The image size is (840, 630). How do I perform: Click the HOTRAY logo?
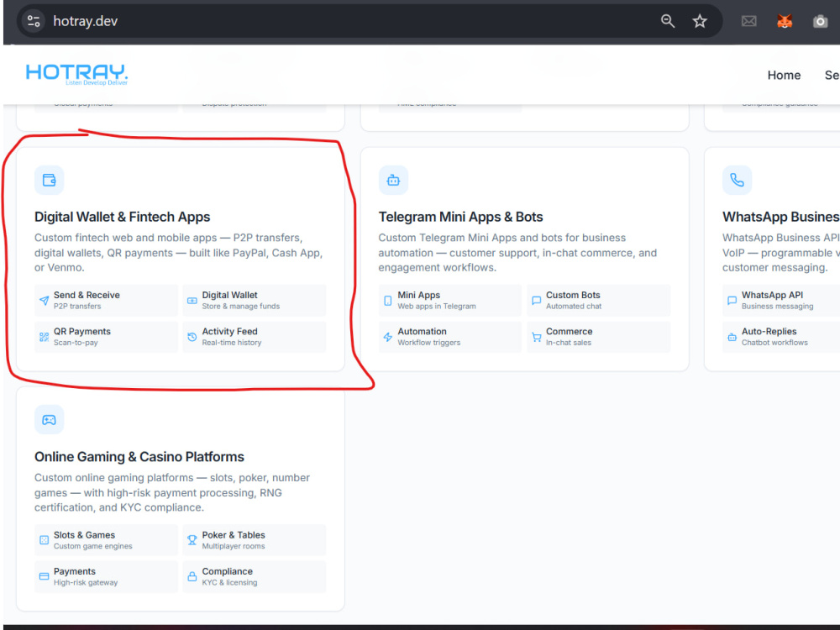tap(76, 75)
